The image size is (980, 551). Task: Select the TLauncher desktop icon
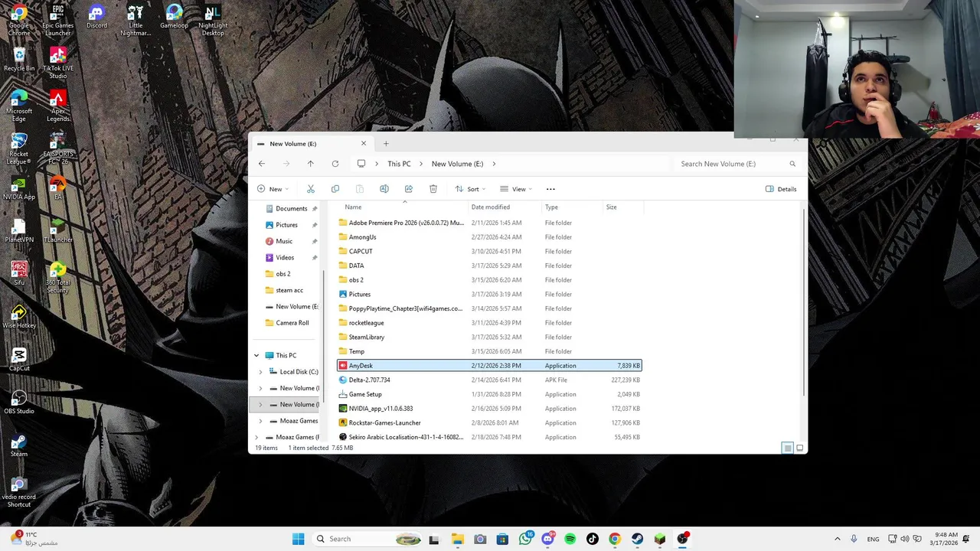pyautogui.click(x=58, y=231)
